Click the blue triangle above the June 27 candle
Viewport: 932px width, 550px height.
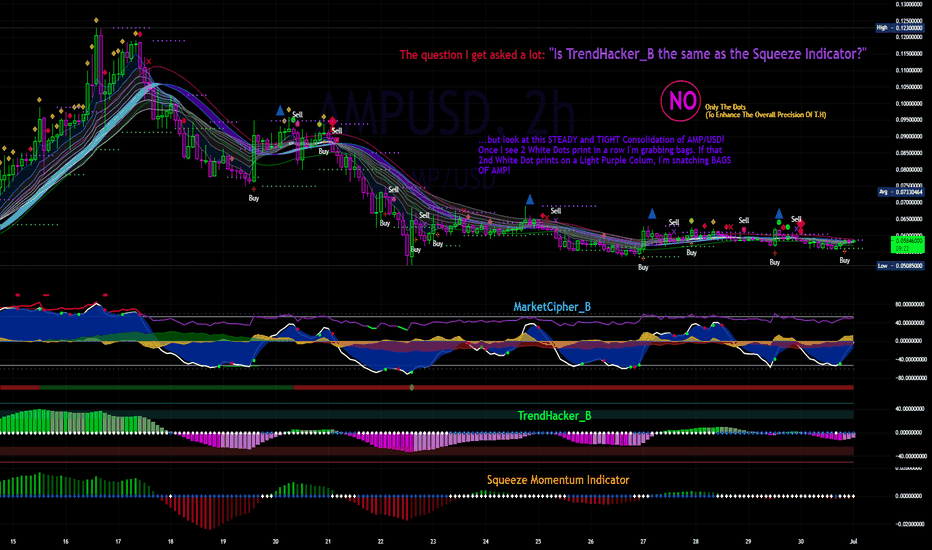pos(652,213)
